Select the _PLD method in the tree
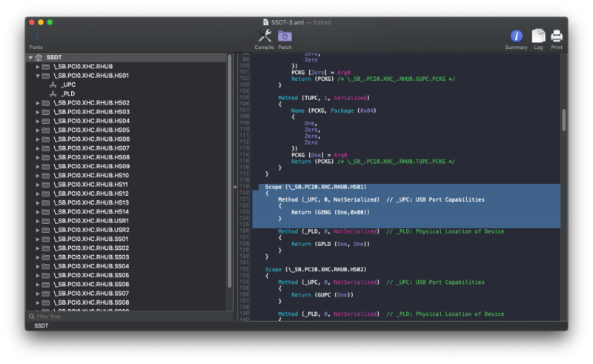 (67, 93)
